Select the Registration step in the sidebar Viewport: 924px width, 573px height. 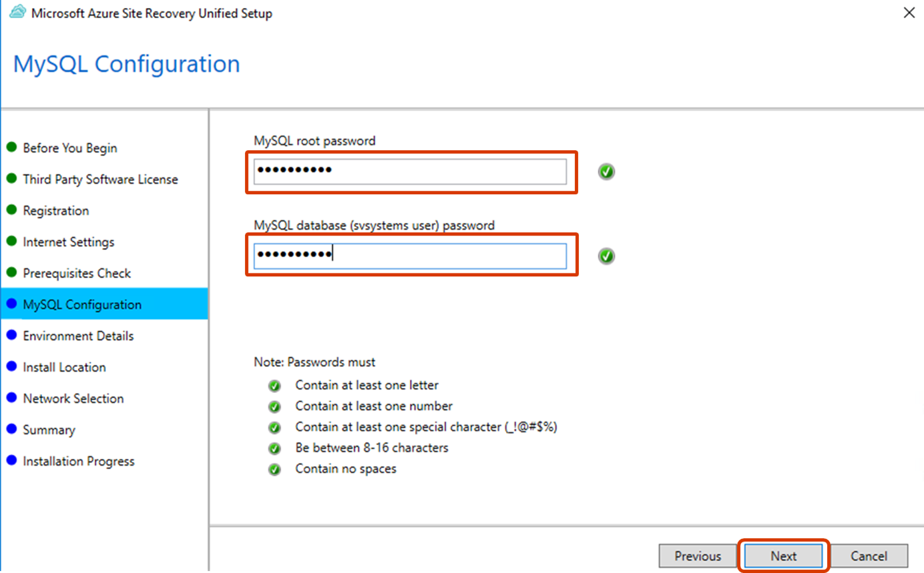tap(56, 211)
